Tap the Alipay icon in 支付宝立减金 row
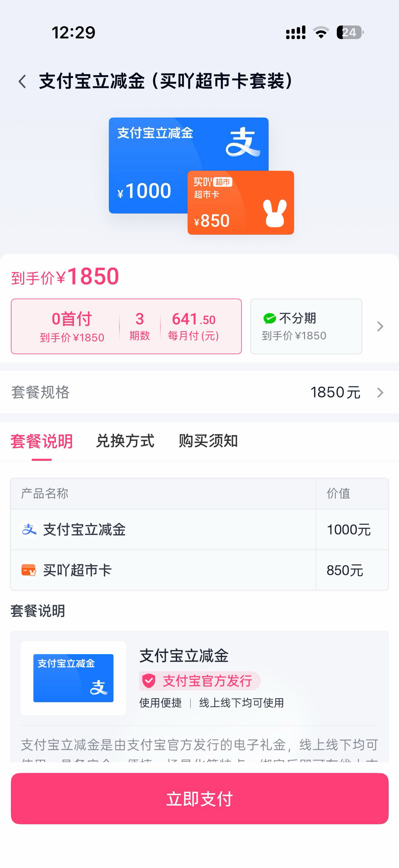 tap(29, 529)
